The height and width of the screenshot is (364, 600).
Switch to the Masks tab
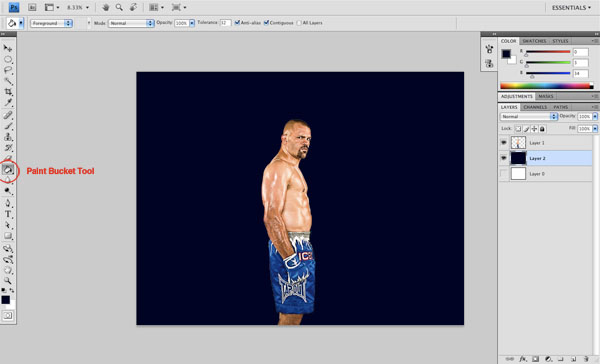pyautogui.click(x=546, y=96)
